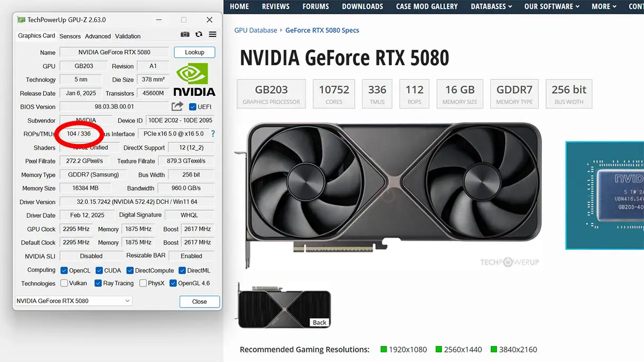The height and width of the screenshot is (362, 644).
Task: Switch to the Sensors tab
Action: [70, 36]
